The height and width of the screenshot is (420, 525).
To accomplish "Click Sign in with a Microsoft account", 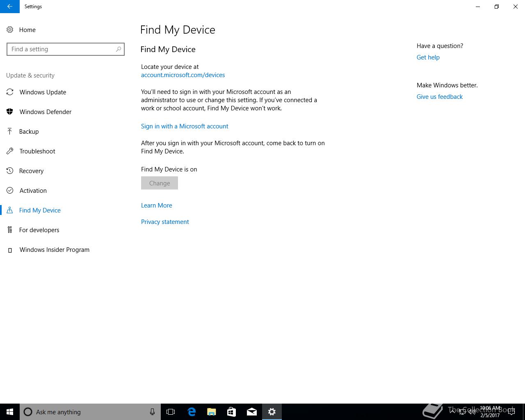I will 185,126.
